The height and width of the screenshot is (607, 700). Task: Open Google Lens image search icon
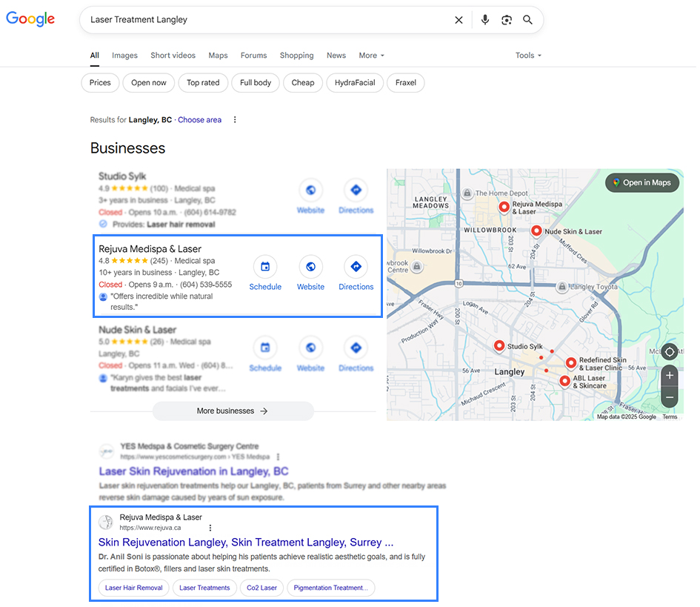coord(507,20)
